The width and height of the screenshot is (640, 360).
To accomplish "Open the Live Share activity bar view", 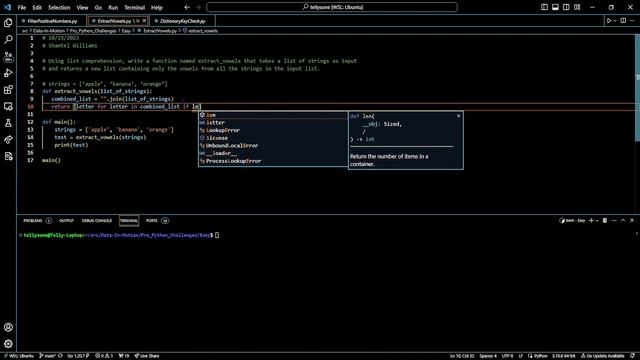I will [8, 140].
